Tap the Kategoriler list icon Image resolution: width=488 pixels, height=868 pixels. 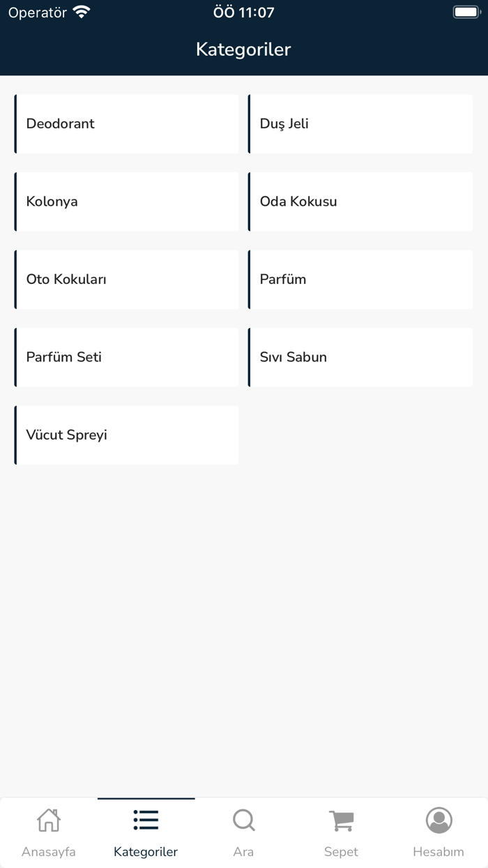point(146,820)
